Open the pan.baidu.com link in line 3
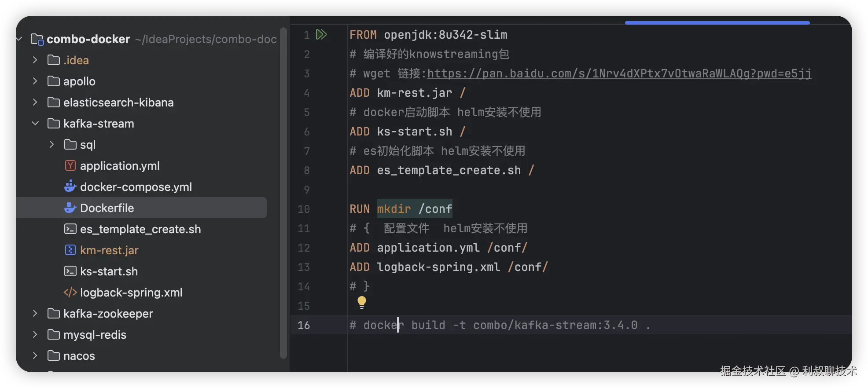This screenshot has width=868, height=388. click(x=619, y=73)
